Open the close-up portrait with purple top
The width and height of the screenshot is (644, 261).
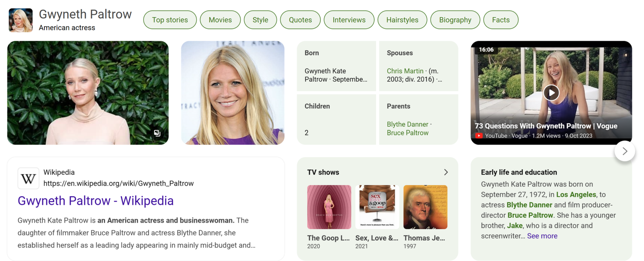pyautogui.click(x=233, y=93)
